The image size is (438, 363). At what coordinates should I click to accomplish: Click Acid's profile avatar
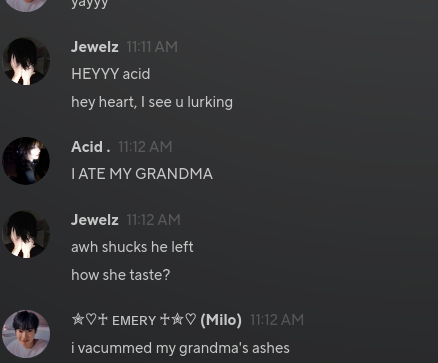(26, 161)
